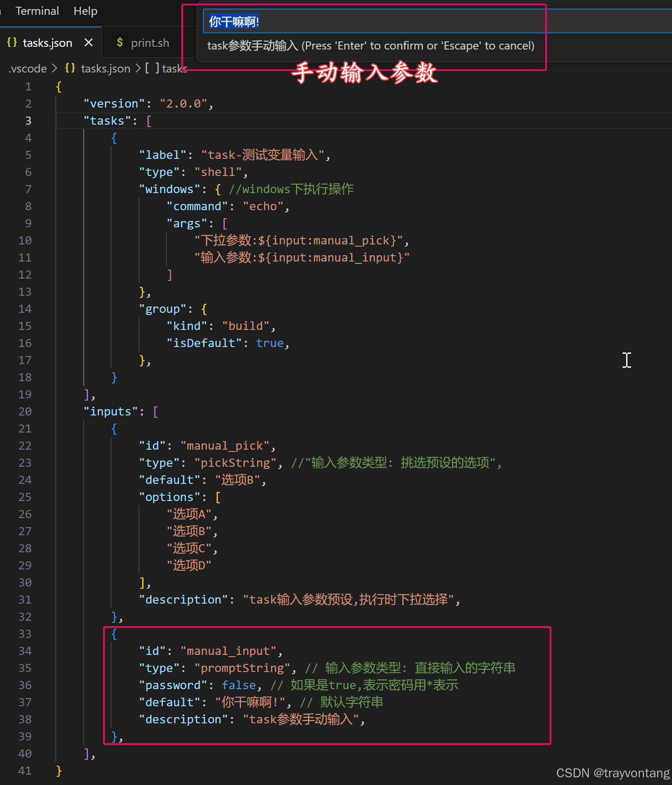Click the default string "你干嘛啊!" on line 37
Image resolution: width=672 pixels, height=785 pixels.
pyautogui.click(x=250, y=702)
